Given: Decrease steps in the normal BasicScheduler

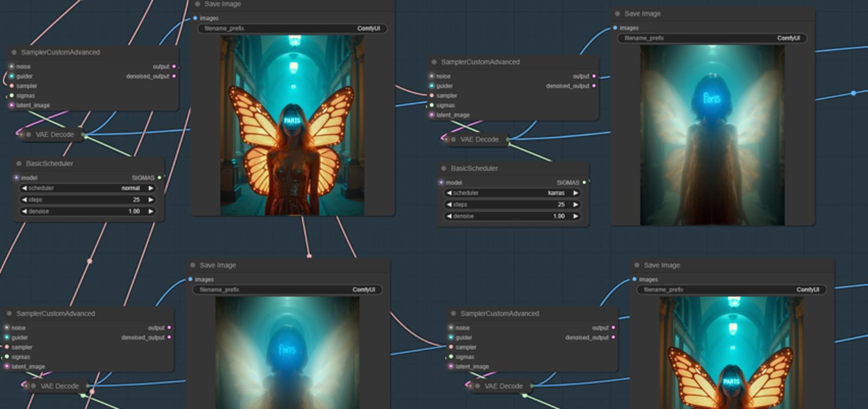Looking at the screenshot, I should [24, 200].
